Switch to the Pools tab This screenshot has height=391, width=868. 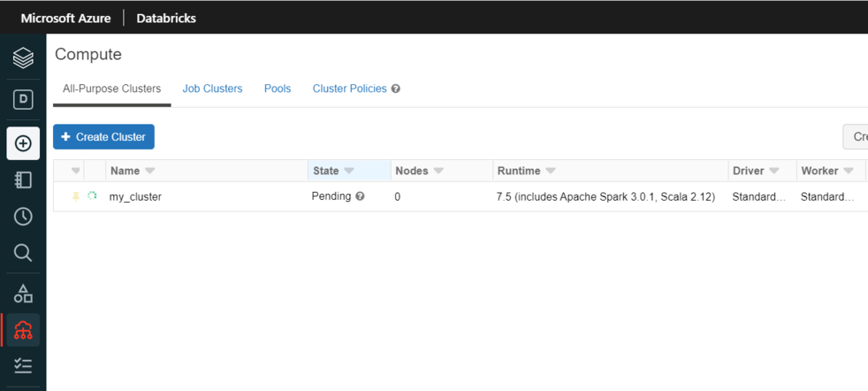point(278,88)
